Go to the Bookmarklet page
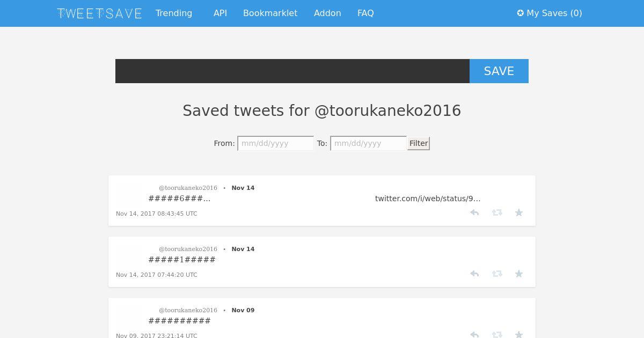 click(270, 13)
